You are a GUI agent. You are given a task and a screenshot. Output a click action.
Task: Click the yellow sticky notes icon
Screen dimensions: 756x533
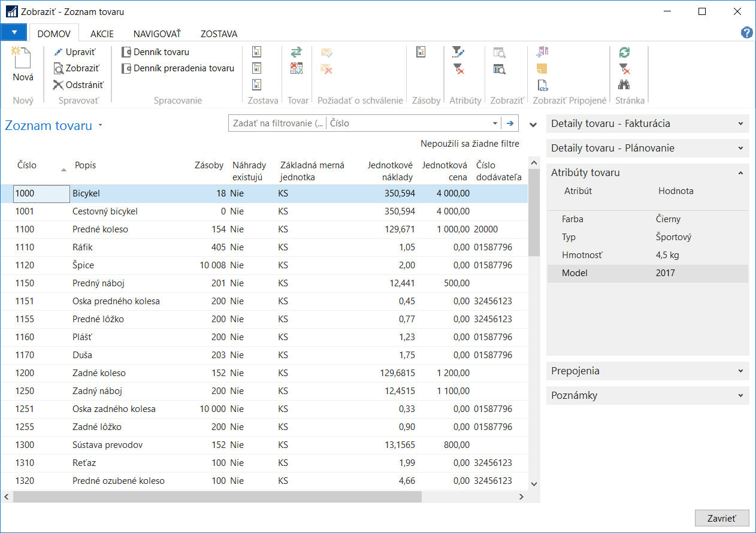coord(542,68)
